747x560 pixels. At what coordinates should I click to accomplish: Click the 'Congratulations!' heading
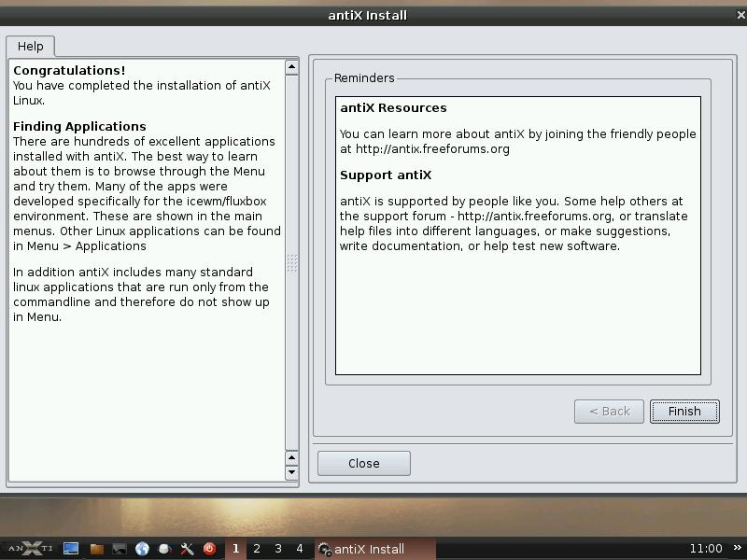pos(69,71)
